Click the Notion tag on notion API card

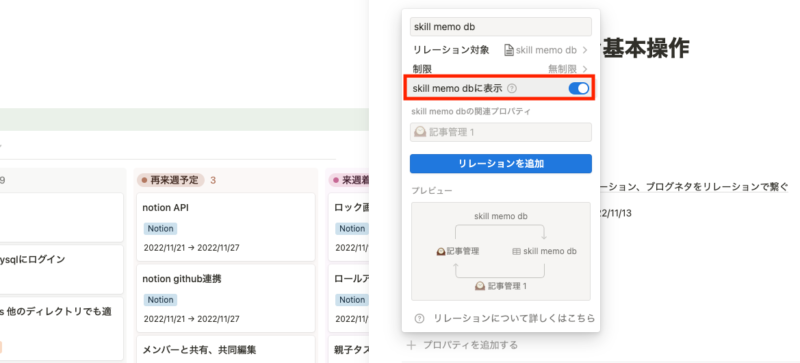(x=160, y=228)
